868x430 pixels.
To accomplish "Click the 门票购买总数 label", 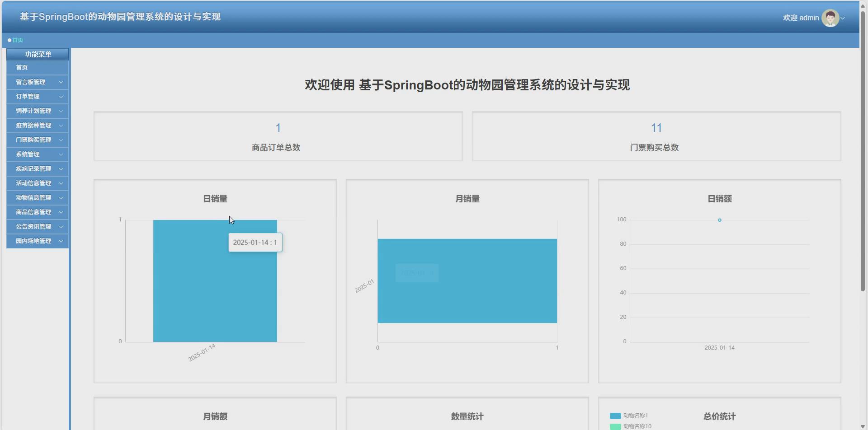I will tap(654, 148).
